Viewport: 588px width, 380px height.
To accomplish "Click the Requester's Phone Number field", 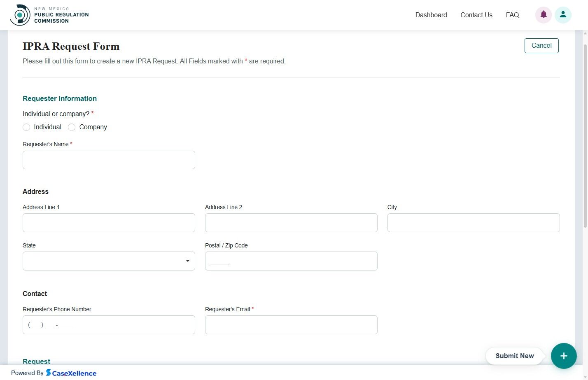I will coord(109,324).
